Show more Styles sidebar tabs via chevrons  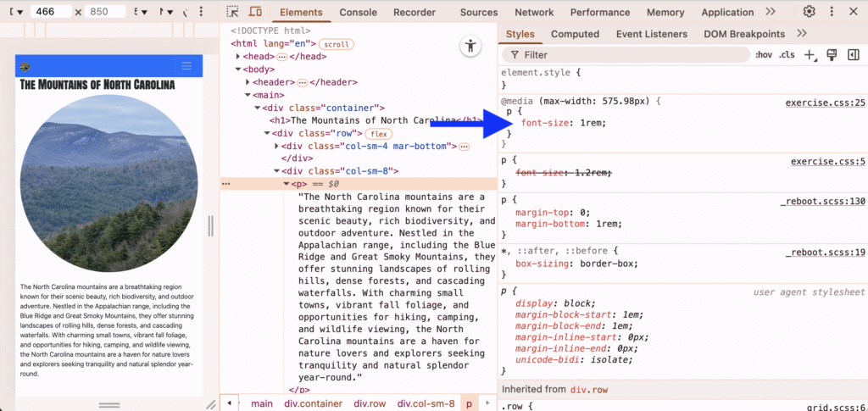pyautogui.click(x=802, y=34)
